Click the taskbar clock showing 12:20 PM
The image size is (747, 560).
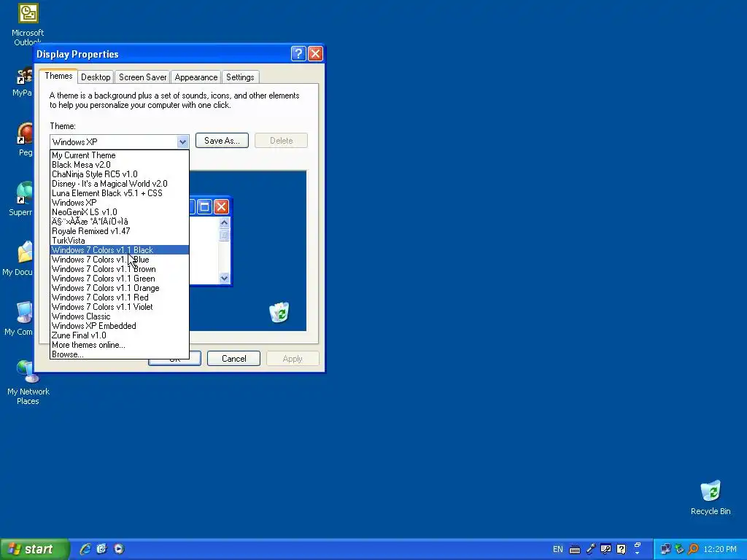click(x=720, y=550)
